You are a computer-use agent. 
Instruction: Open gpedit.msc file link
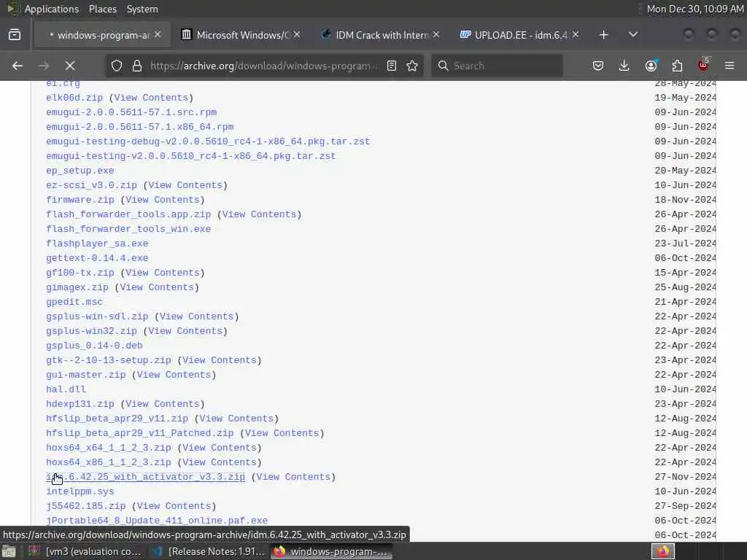click(x=74, y=302)
